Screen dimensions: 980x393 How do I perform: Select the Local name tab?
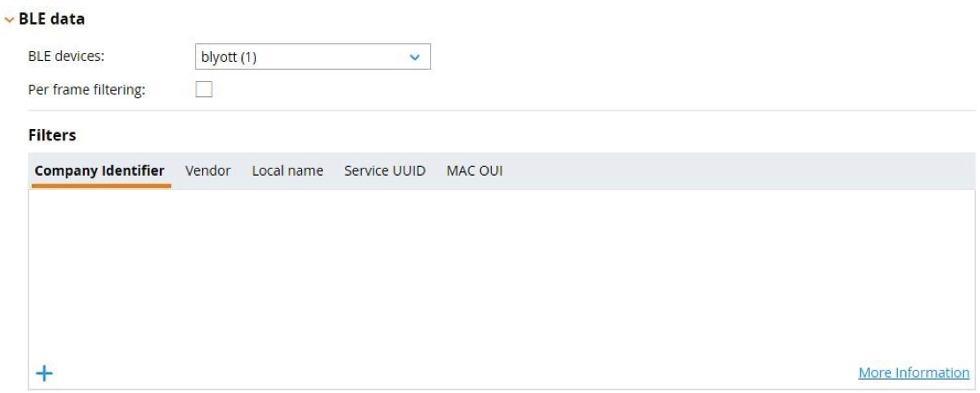(x=287, y=170)
